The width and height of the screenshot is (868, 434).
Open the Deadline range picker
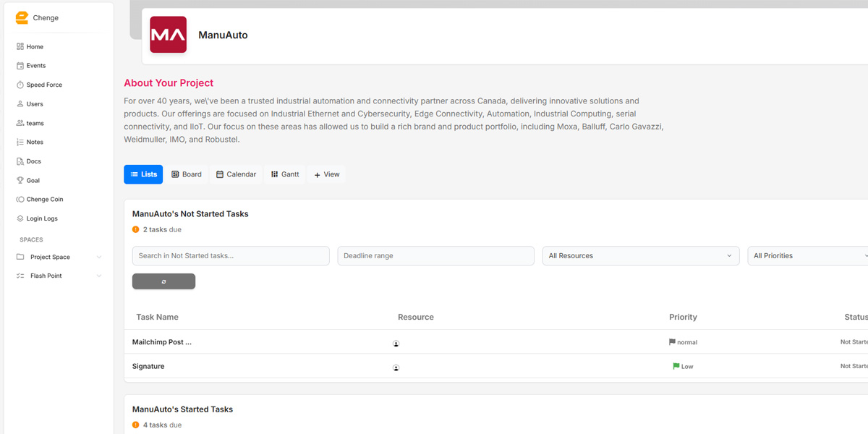pos(435,256)
